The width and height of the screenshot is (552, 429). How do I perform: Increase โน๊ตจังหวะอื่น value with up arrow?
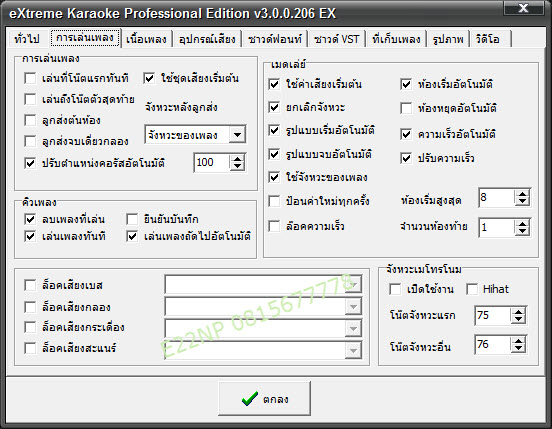coord(518,340)
